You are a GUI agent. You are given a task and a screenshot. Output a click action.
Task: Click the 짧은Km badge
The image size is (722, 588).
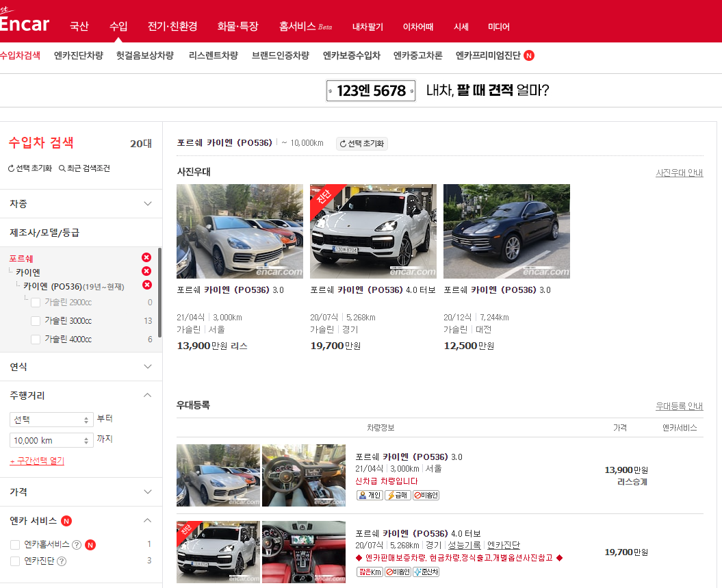coord(370,572)
